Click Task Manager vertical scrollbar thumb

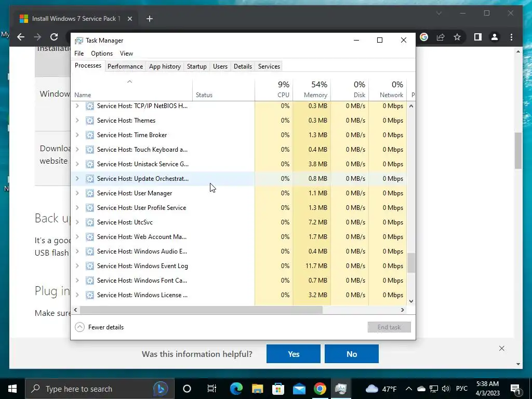click(411, 262)
